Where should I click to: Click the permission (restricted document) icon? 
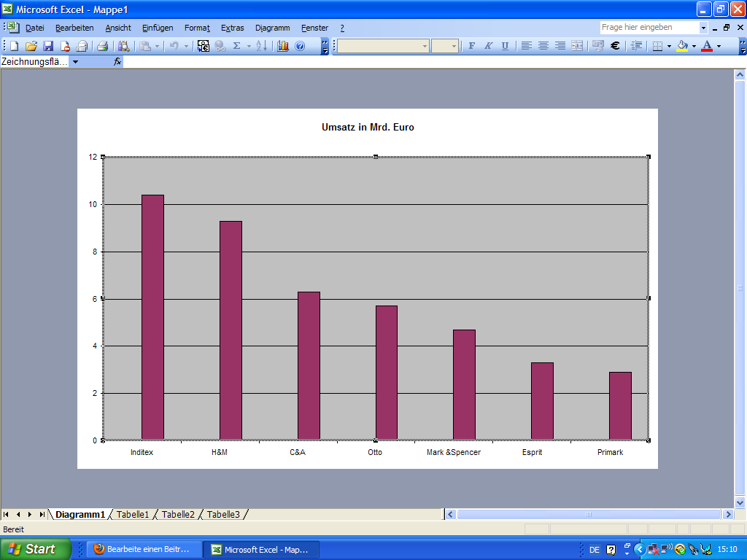(65, 46)
